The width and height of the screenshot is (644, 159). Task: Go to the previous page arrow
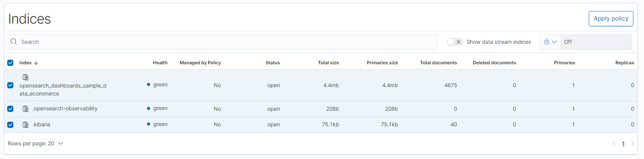[x=614, y=143]
